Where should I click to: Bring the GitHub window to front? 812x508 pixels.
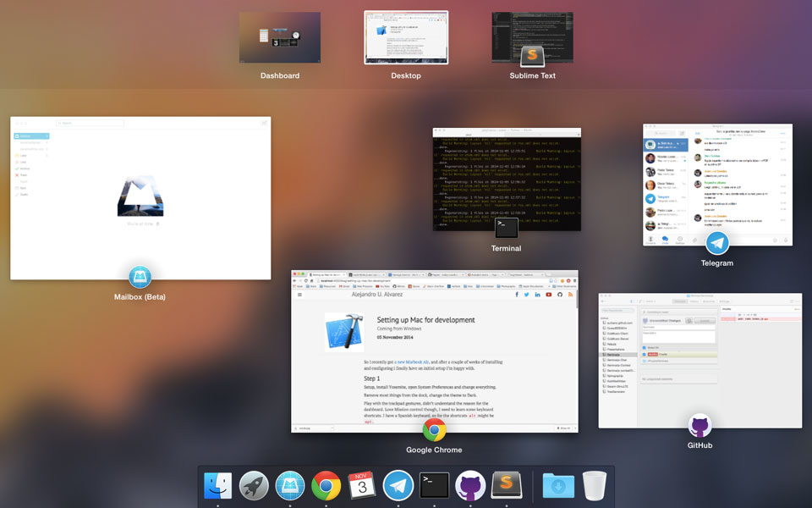(x=700, y=361)
